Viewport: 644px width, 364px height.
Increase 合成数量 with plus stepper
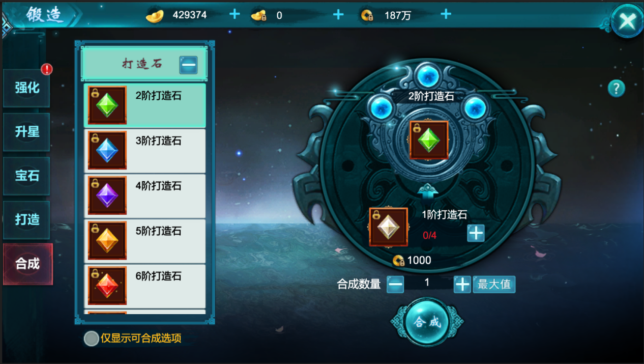[x=462, y=284]
